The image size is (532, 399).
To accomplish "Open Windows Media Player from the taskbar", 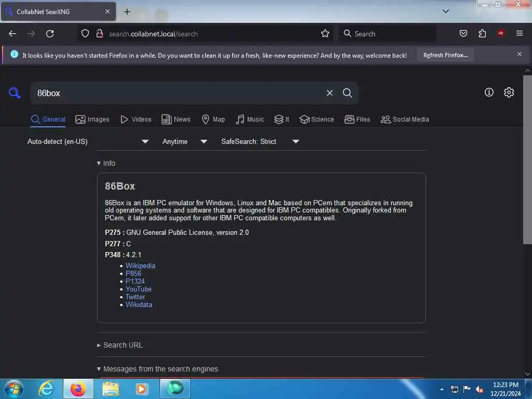I will click(x=141, y=389).
